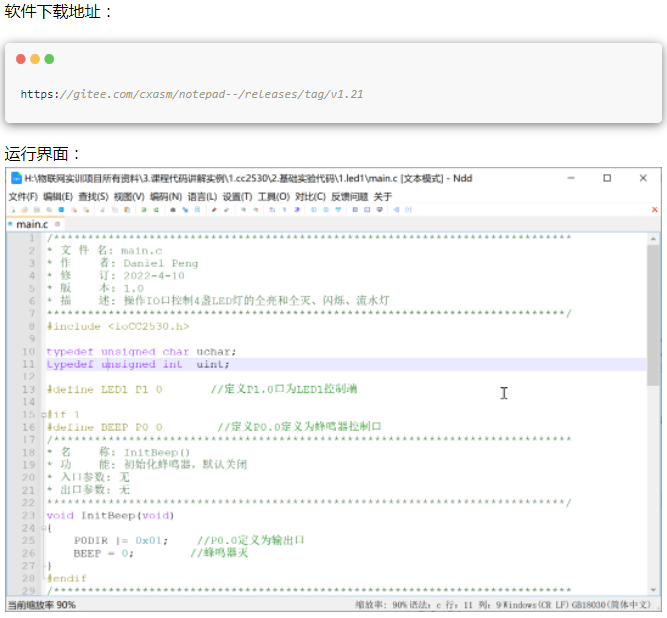Click the gitee.com download URL

tap(191, 94)
